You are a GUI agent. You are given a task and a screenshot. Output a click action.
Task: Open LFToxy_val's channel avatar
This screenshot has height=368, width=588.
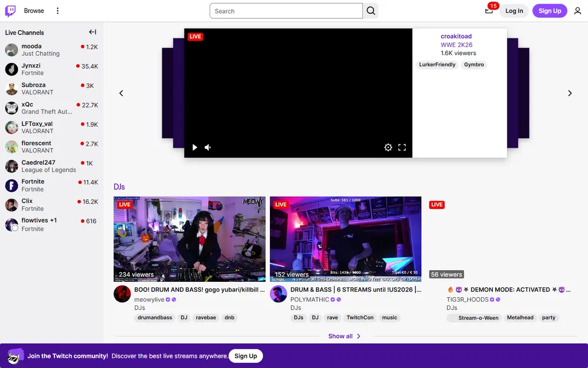coord(12,127)
